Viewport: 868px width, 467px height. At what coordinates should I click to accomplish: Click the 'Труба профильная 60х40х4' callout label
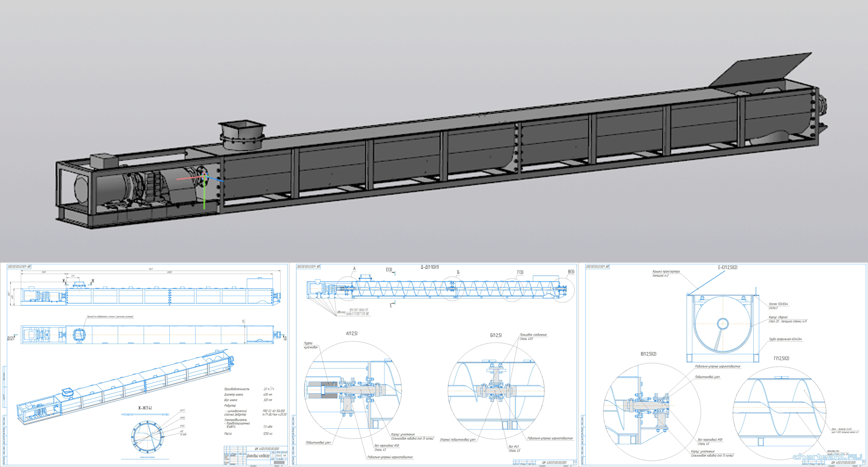point(785,339)
